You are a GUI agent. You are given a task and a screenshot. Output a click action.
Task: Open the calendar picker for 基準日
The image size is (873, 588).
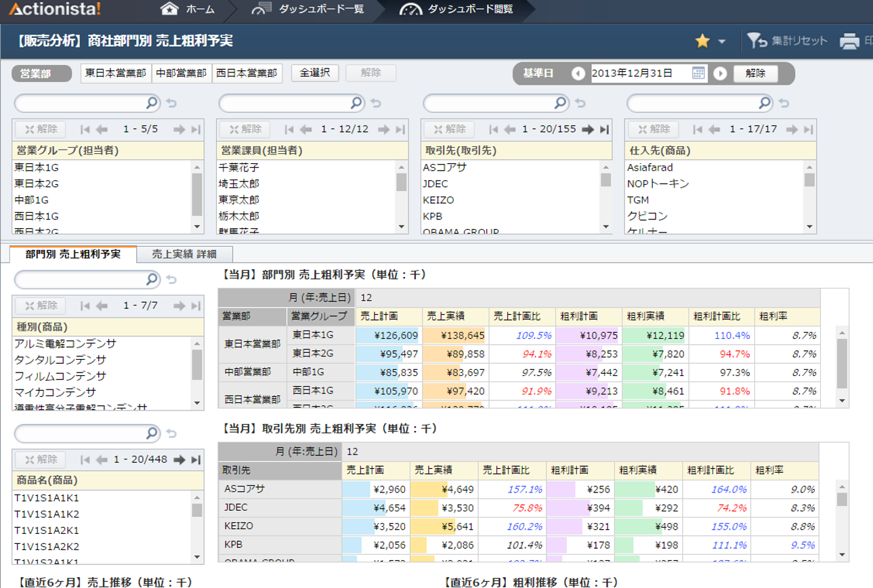(x=698, y=73)
